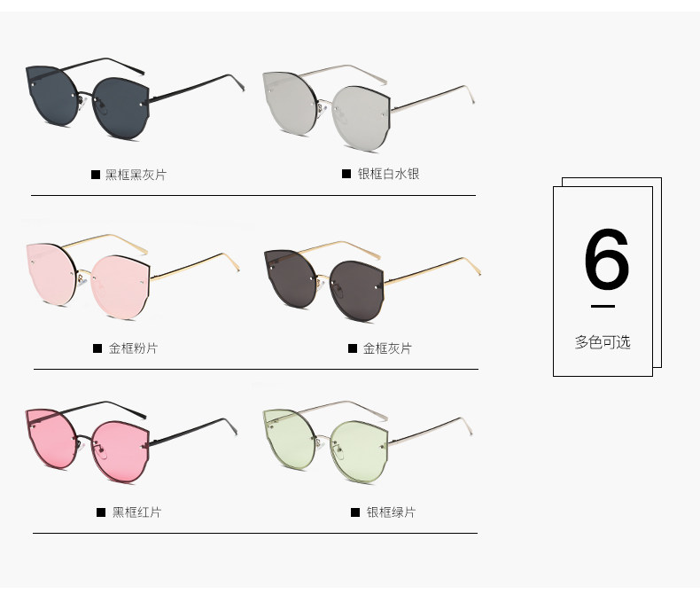The width and height of the screenshot is (700, 594).
Task: Pick the gold frame gray lens sunglasses
Action: [x=372, y=281]
